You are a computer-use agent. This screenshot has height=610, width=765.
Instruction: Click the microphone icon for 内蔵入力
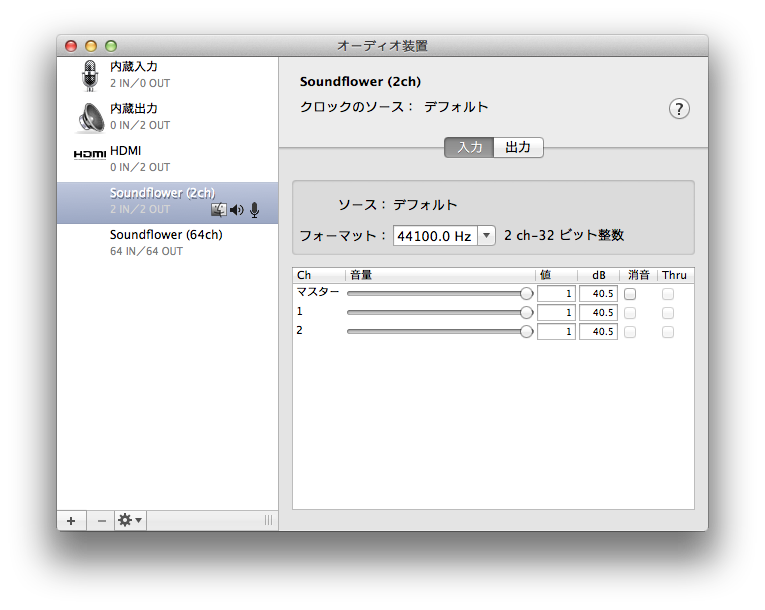coord(90,75)
